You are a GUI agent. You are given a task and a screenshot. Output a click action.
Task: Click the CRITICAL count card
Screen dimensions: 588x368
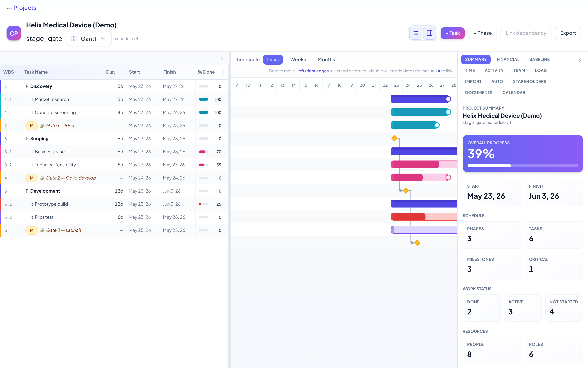[x=553, y=265]
